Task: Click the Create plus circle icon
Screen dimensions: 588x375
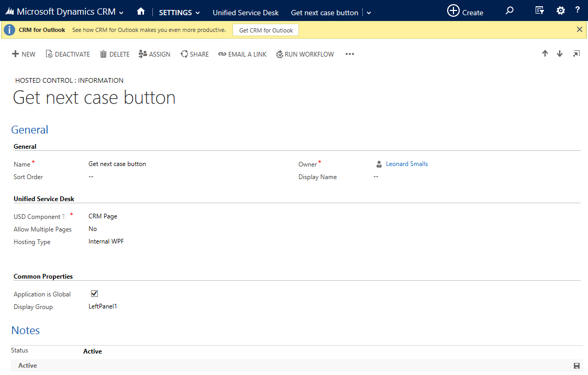Action: (x=453, y=10)
